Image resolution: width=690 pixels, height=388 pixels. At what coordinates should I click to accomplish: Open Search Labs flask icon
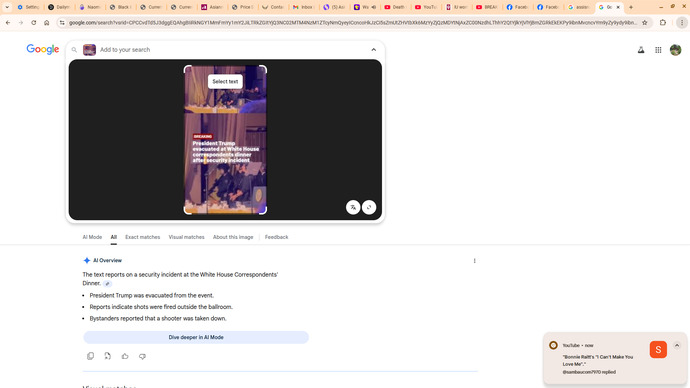[641, 50]
